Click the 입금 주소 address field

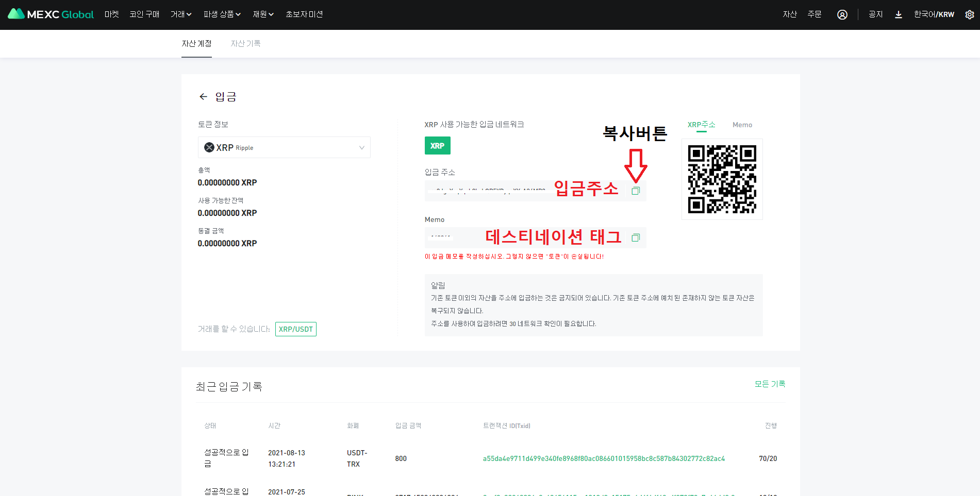point(535,191)
